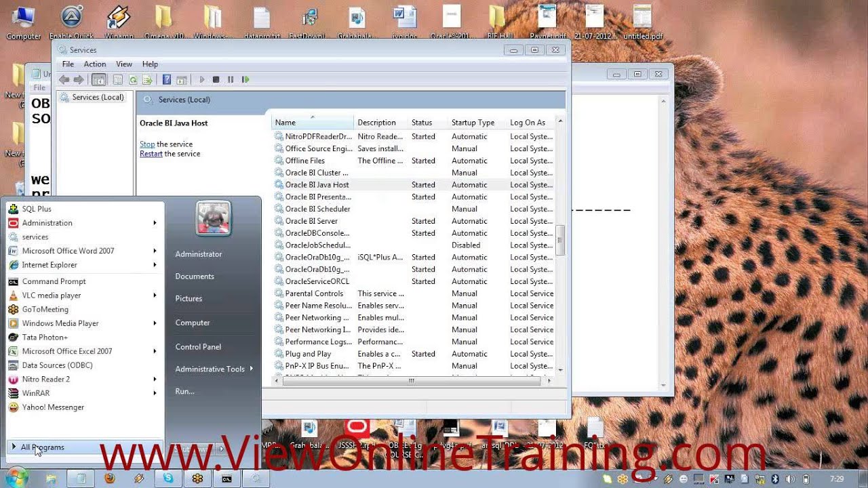Expand Administrative Tools submenu in Start menu
Screen dimensions: 868x488
pos(214,369)
